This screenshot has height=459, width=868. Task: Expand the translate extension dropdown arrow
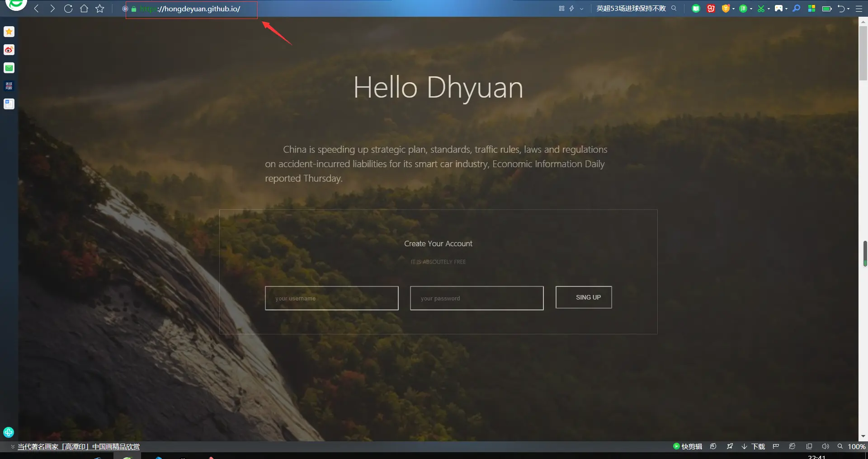751,9
